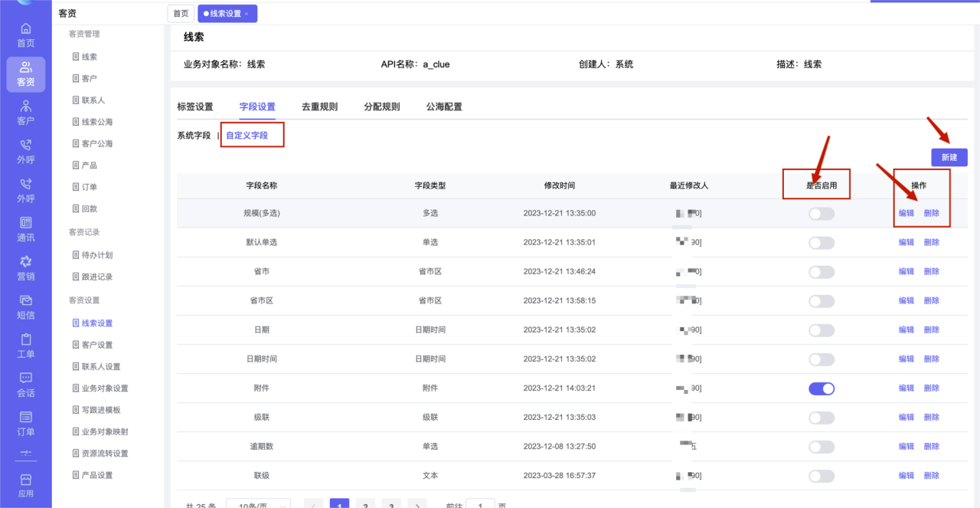Select the 客资 module in left navigation

coord(26,74)
